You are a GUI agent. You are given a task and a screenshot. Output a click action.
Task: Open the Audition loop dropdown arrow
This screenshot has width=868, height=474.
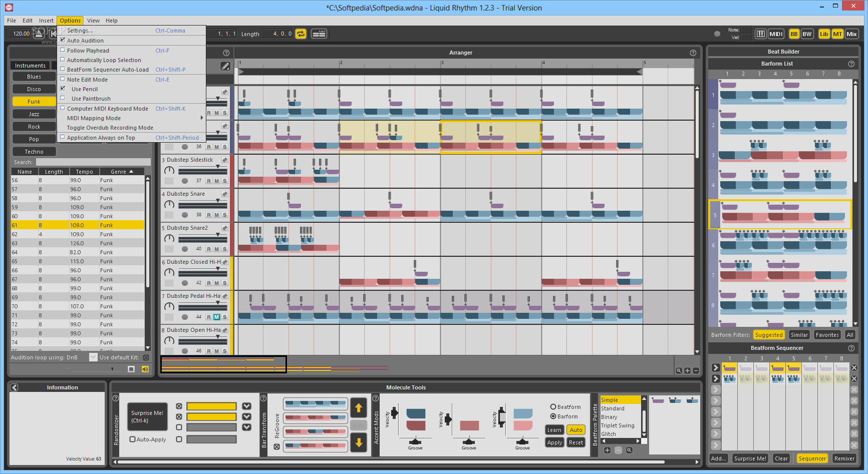pyautogui.click(x=93, y=357)
